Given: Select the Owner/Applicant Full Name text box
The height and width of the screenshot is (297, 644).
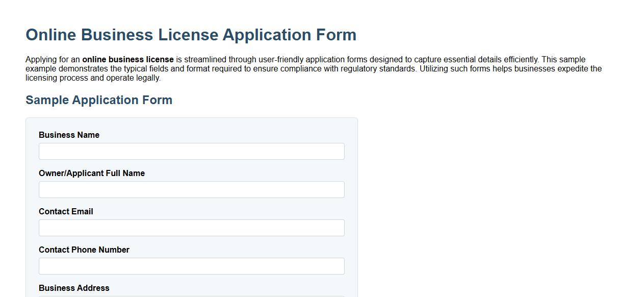Looking at the screenshot, I should [x=192, y=189].
